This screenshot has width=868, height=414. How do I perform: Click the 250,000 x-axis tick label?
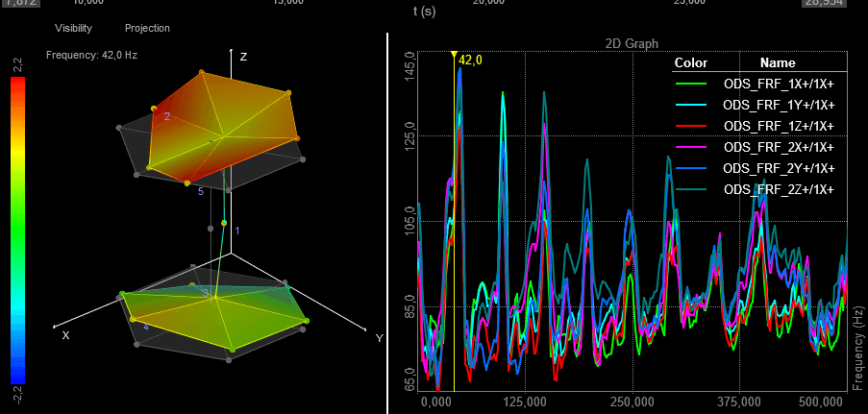tap(632, 401)
